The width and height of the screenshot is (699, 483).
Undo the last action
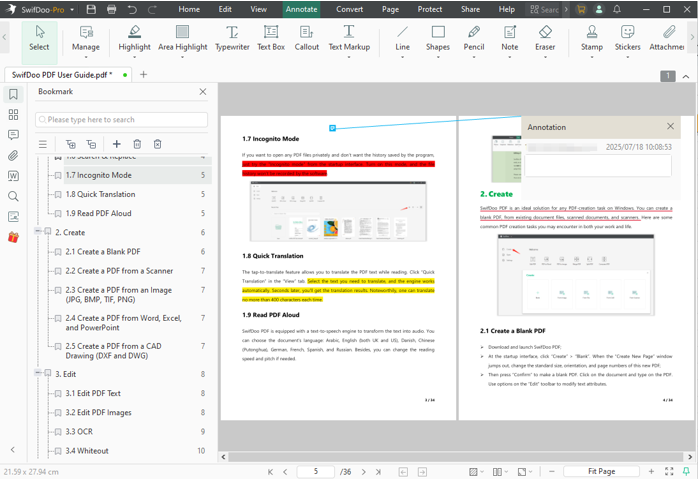pyautogui.click(x=132, y=9)
